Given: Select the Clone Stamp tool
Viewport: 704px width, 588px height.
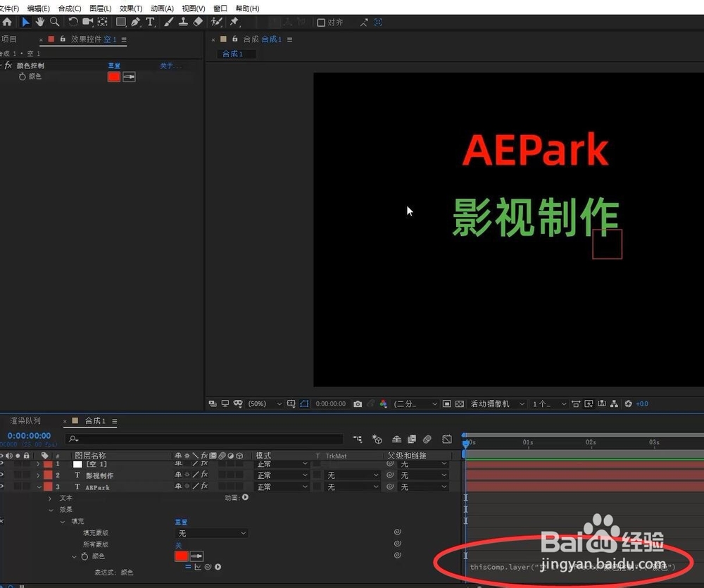Looking at the screenshot, I should 183,22.
